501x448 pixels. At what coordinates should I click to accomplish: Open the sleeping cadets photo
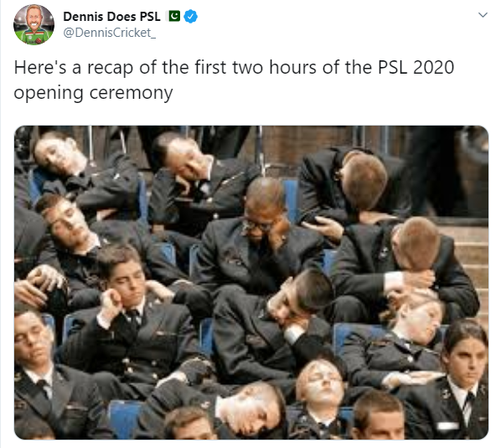coord(251,282)
